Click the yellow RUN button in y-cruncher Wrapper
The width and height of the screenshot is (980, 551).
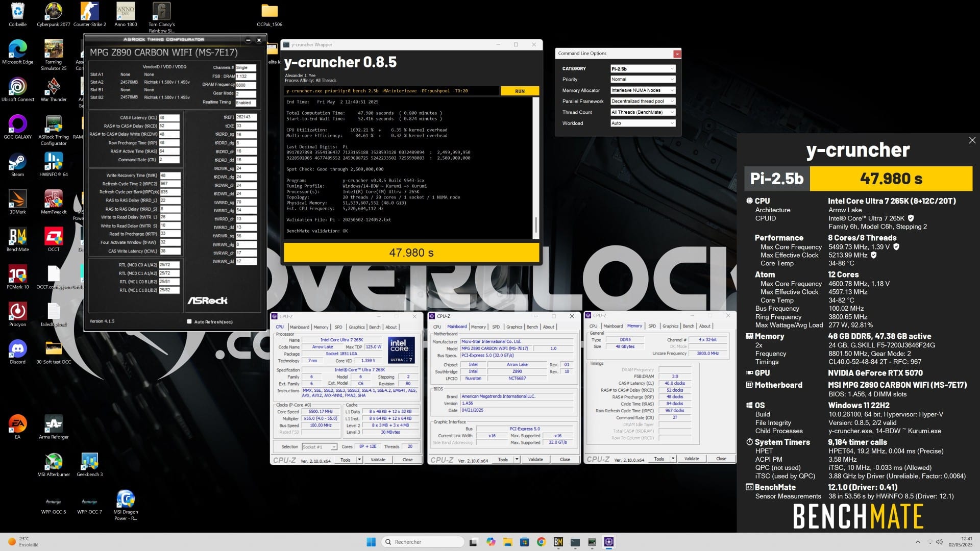click(x=520, y=91)
